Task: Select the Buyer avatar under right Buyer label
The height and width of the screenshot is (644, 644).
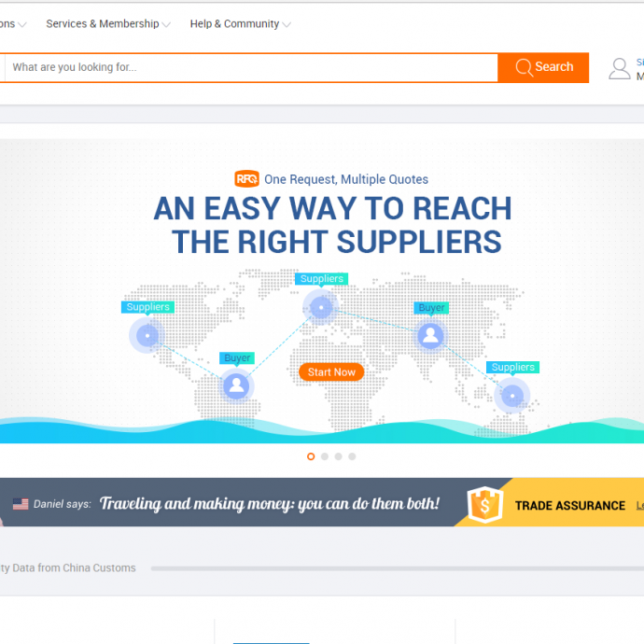Action: [430, 335]
